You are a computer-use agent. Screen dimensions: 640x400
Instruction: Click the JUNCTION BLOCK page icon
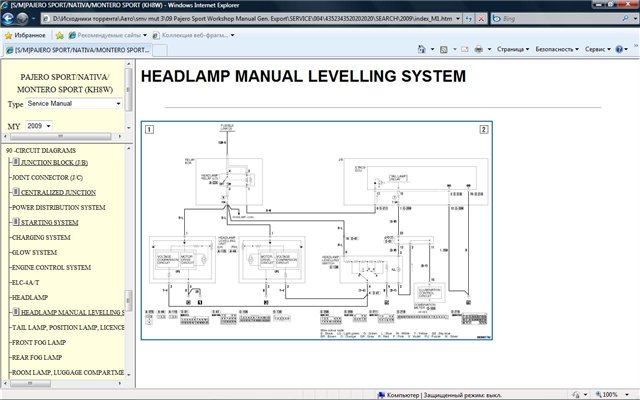tap(16, 162)
